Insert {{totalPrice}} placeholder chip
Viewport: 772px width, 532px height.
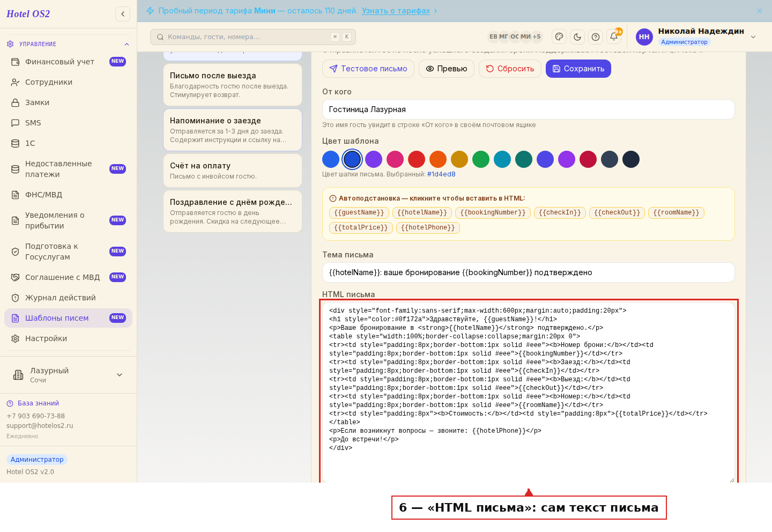coord(361,228)
